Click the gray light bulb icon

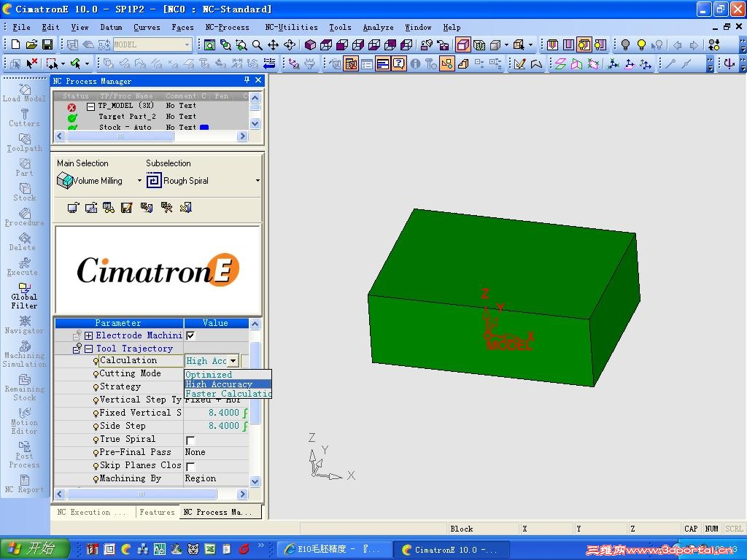625,45
